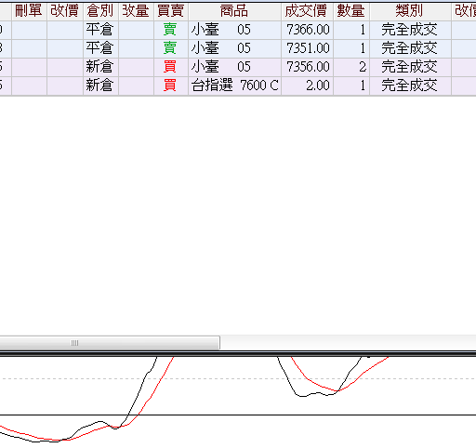Click the deal price 2.00
Screen dimensions: 476x448
click(318, 86)
